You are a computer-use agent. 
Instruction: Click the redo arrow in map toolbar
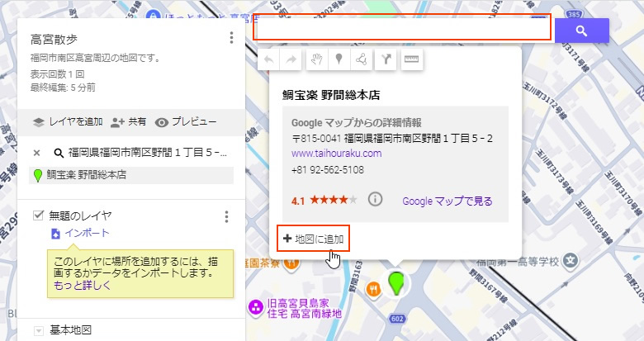pyautogui.click(x=291, y=60)
